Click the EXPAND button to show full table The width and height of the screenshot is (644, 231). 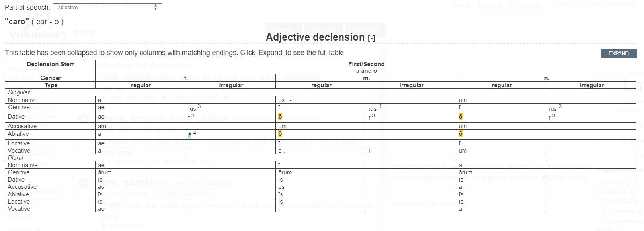[x=618, y=53]
